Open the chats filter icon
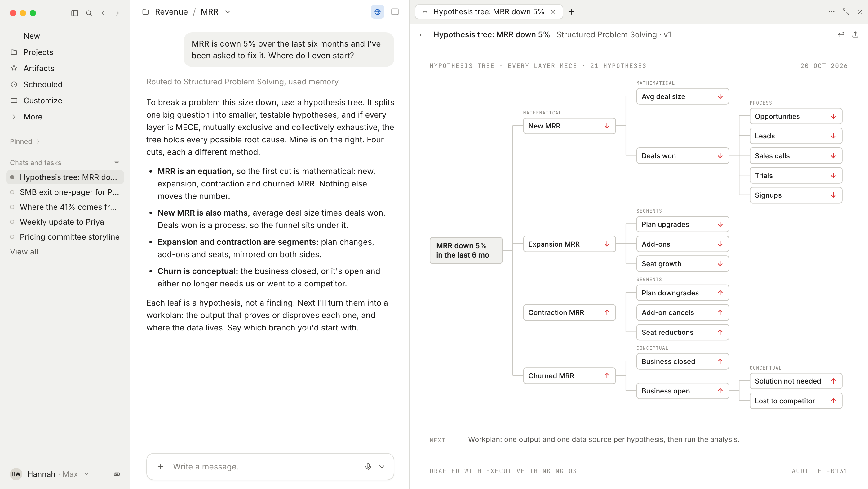This screenshot has width=868, height=489. point(117,163)
